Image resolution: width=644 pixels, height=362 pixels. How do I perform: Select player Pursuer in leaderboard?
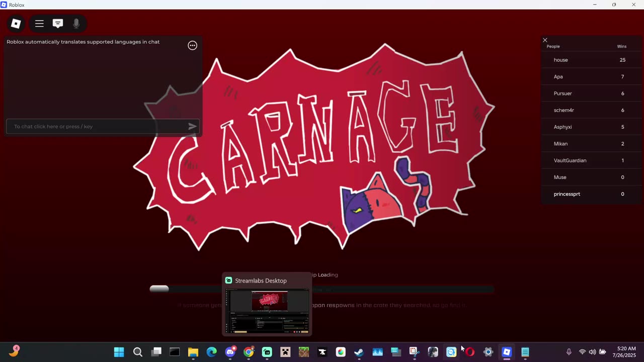[592, 94]
